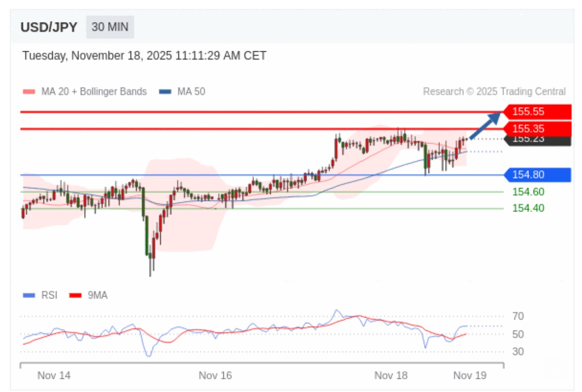Toggle the RSI legend label

(49, 295)
